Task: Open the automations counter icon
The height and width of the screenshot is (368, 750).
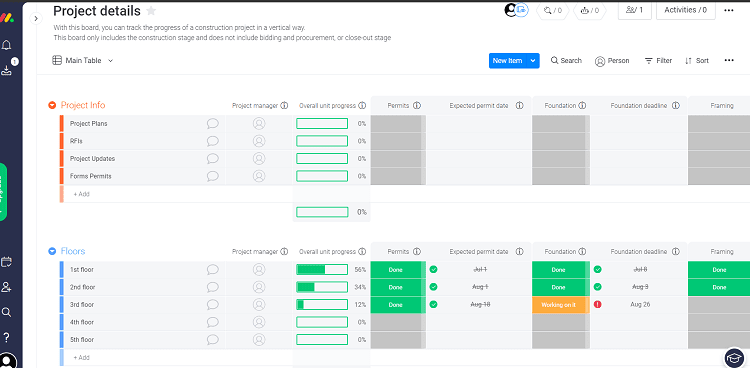Action: (x=590, y=11)
